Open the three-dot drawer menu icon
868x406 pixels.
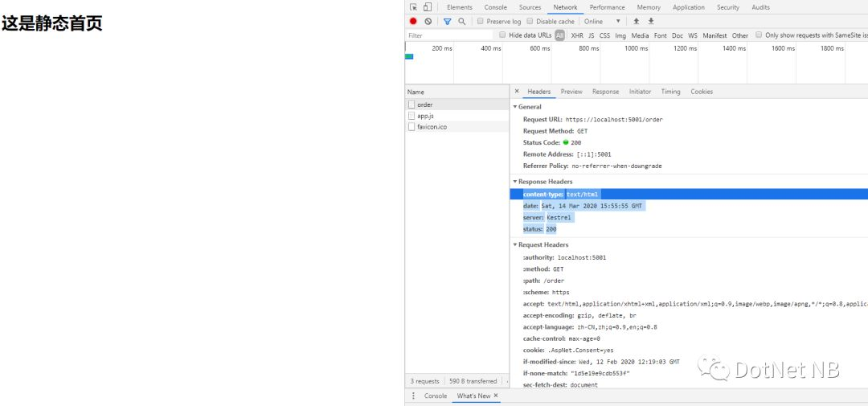tap(413, 396)
